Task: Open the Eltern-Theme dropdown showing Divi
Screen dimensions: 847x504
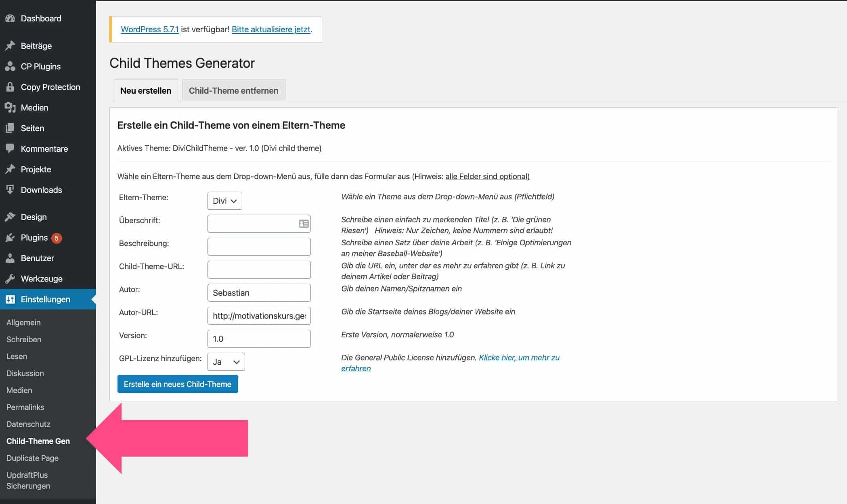Action: point(224,201)
